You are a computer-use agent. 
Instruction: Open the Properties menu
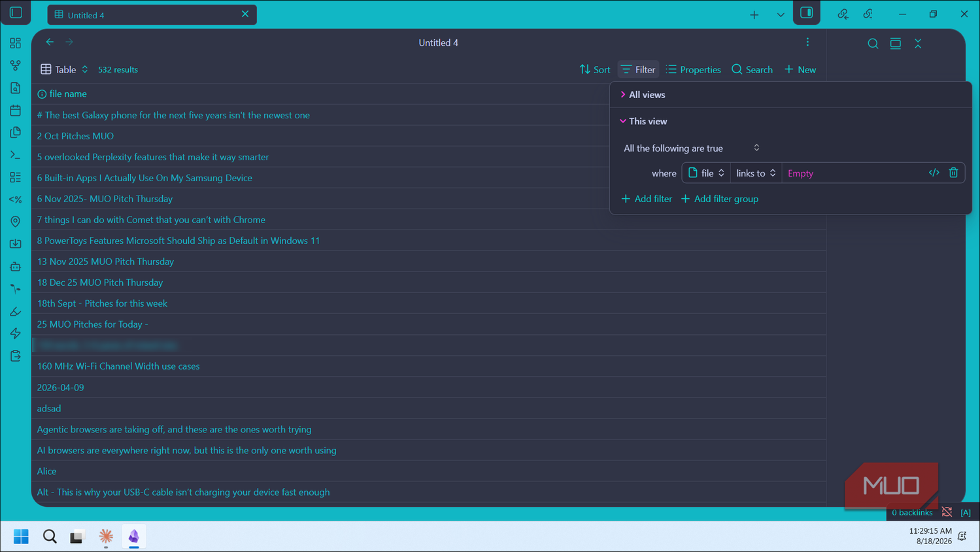click(x=693, y=69)
